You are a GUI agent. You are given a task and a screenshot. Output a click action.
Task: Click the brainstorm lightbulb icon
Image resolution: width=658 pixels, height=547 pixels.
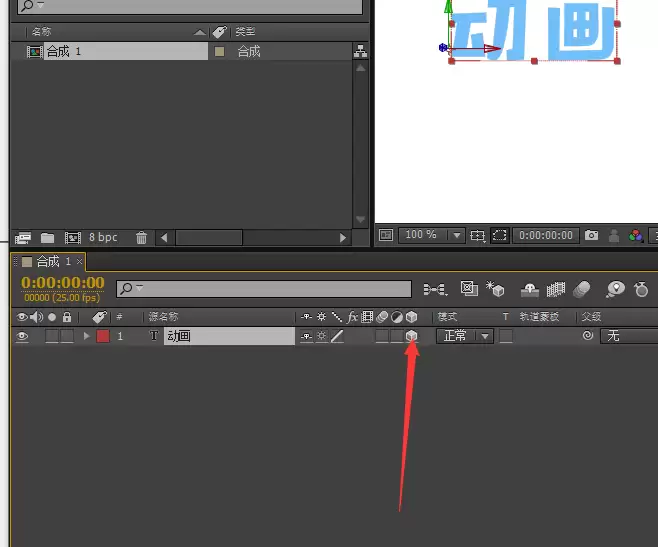(x=615, y=289)
